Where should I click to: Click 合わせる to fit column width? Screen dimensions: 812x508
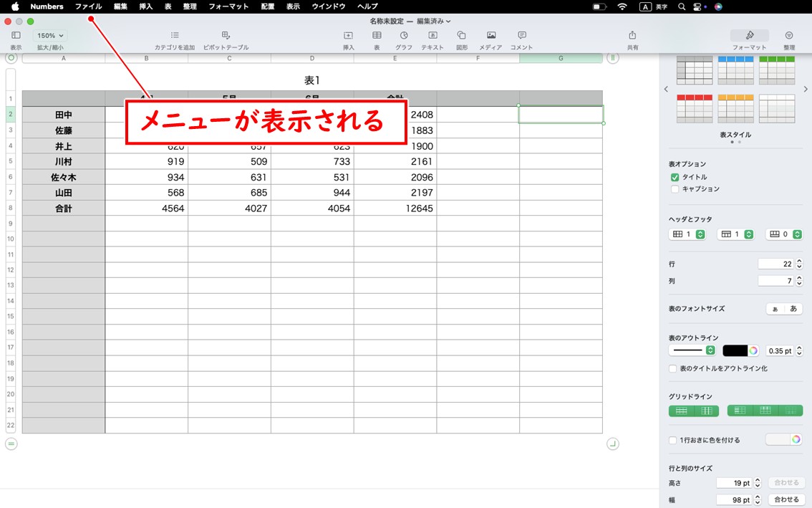tap(786, 499)
